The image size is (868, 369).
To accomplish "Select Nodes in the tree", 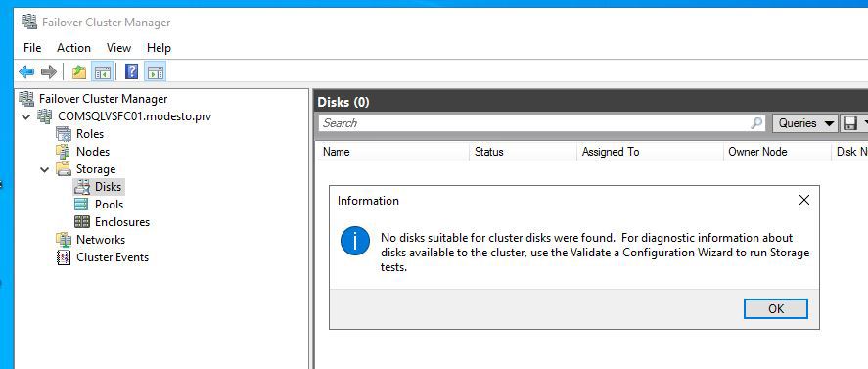I will (93, 152).
